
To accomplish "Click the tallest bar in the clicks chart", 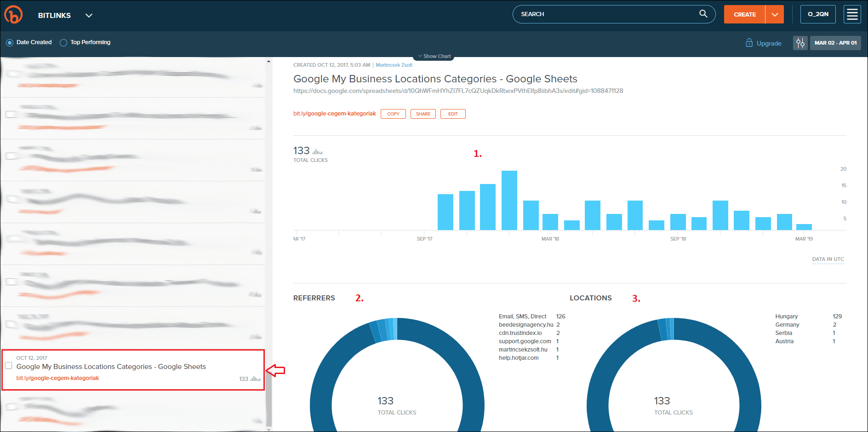I will coord(509,200).
